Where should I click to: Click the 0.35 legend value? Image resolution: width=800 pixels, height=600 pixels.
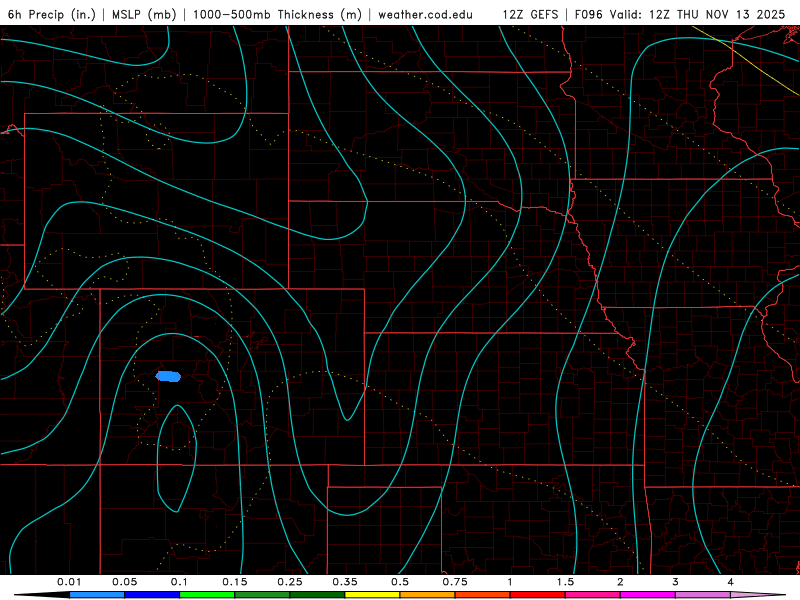[345, 582]
